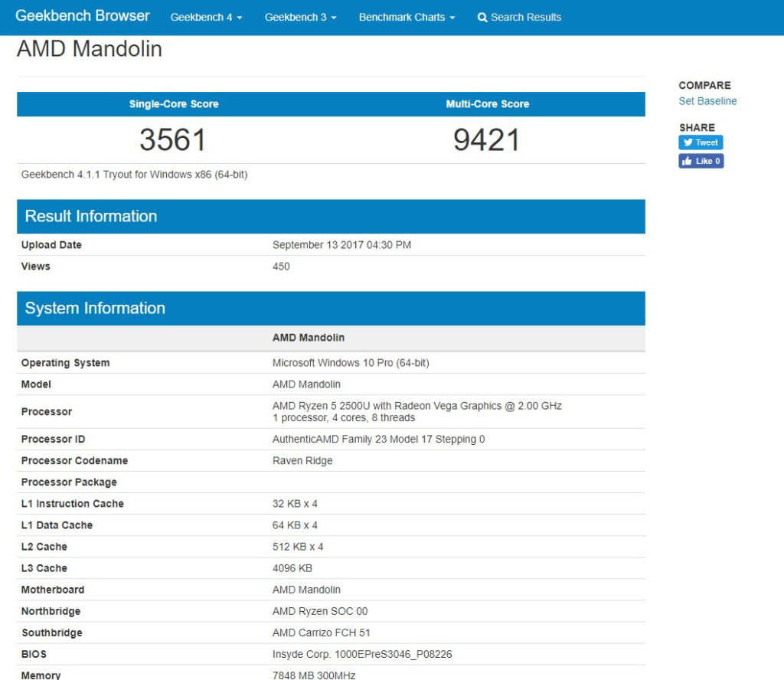Open the Geekbench 4 dropdown menu
Screen dimensions: 784x680
point(206,18)
